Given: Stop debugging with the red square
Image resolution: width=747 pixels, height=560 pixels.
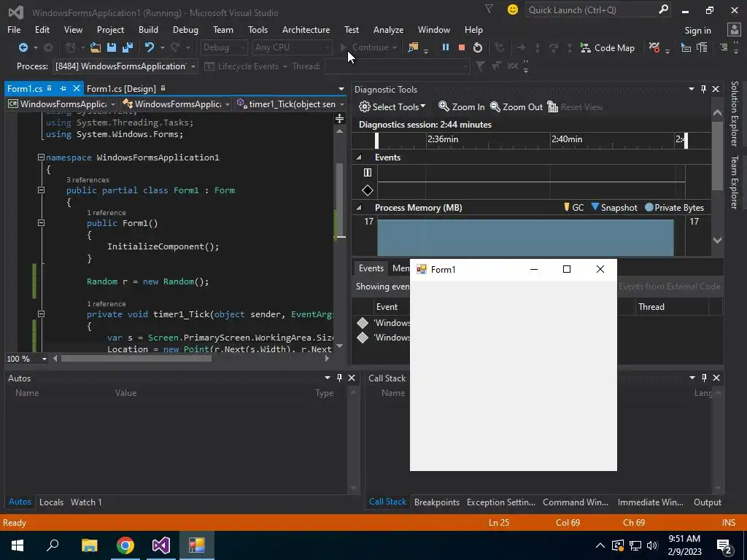Looking at the screenshot, I should (x=461, y=47).
